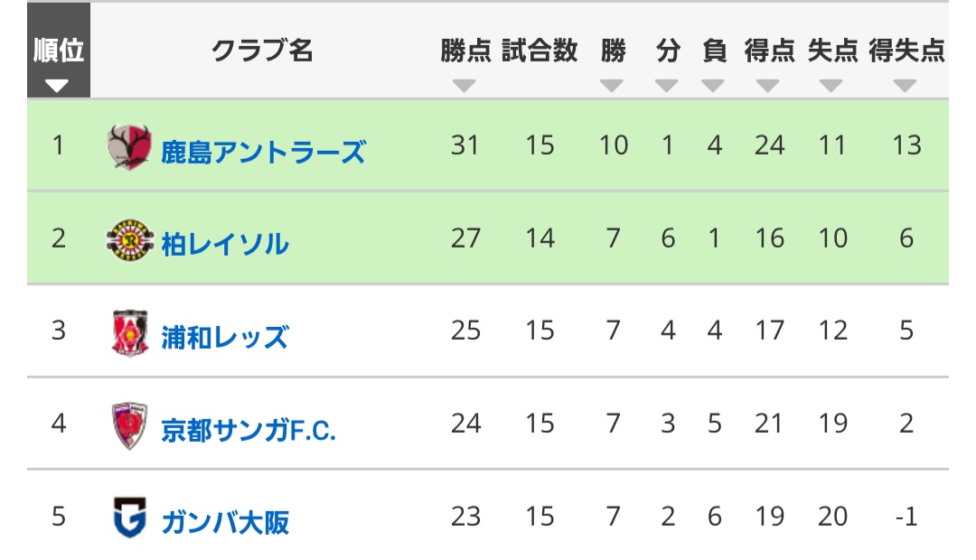The width and height of the screenshot is (976, 560).
Task: Open the ガンバ大阪 team link
Action: pyautogui.click(x=225, y=522)
